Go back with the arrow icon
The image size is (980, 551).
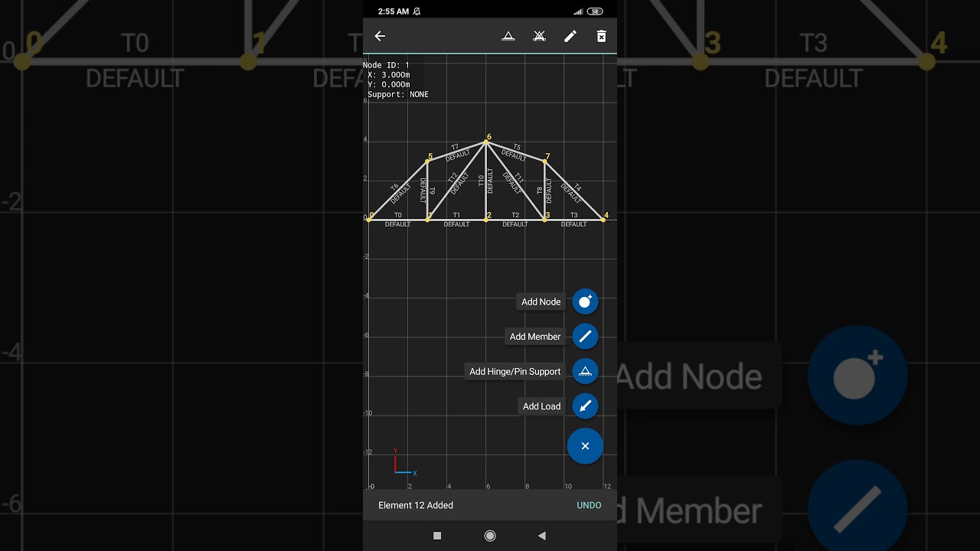(x=380, y=36)
